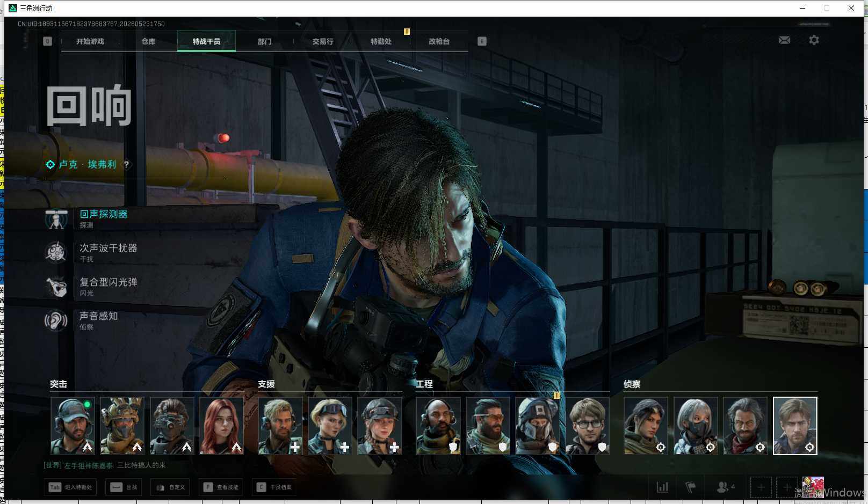Click the yellow notice badge above 特勤处
This screenshot has width=868, height=504.
pos(407,32)
